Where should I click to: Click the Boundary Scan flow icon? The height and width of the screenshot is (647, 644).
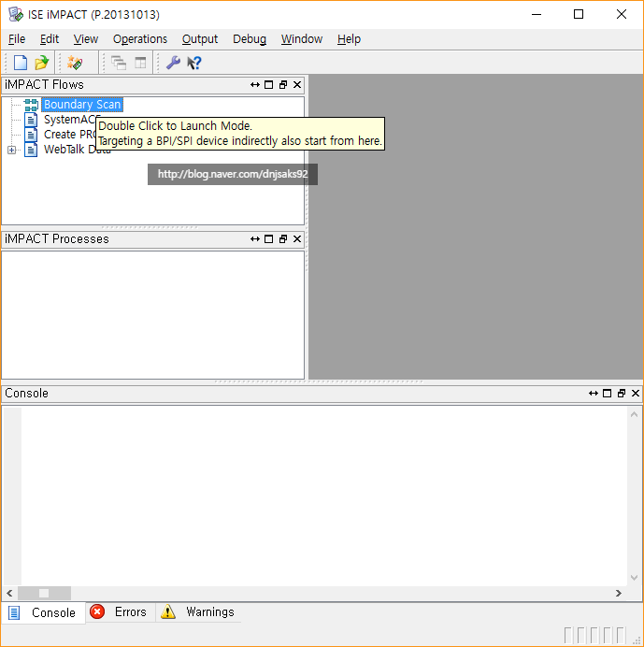point(31,105)
